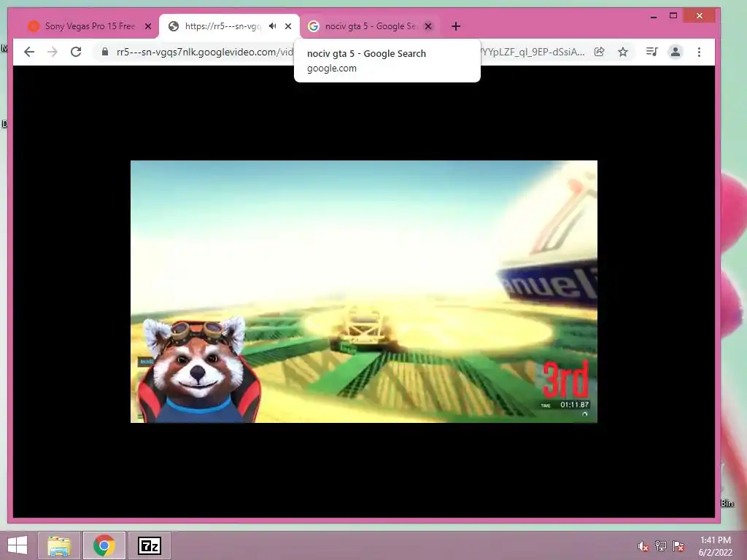The width and height of the screenshot is (747, 560).
Task: Click the playing video frame
Action: pyautogui.click(x=363, y=292)
